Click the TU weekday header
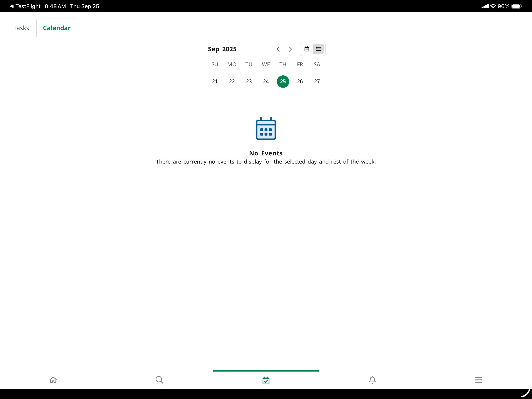 249,64
